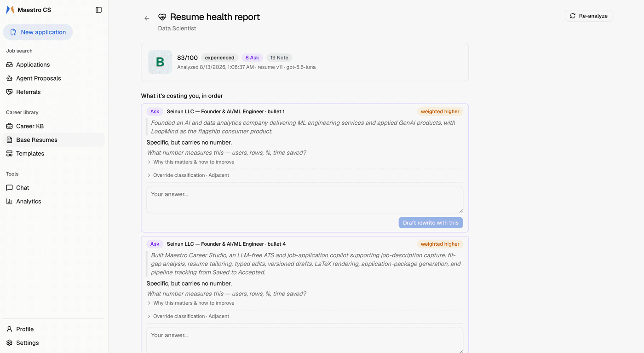Click the Chat speech bubble icon
The height and width of the screenshot is (353, 644).
click(9, 188)
